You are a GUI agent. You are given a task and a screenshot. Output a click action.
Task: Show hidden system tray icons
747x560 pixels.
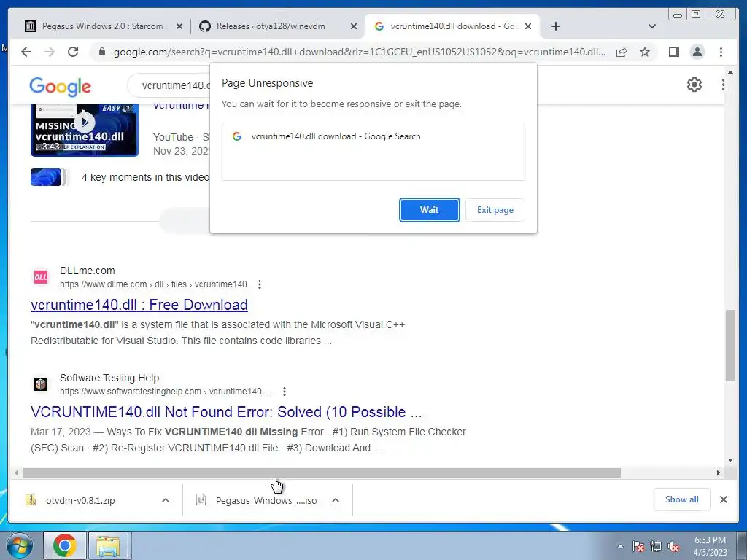(620, 546)
